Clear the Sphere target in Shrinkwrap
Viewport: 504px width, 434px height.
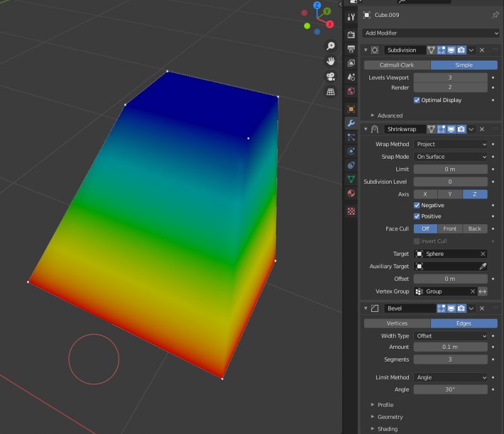pos(483,254)
